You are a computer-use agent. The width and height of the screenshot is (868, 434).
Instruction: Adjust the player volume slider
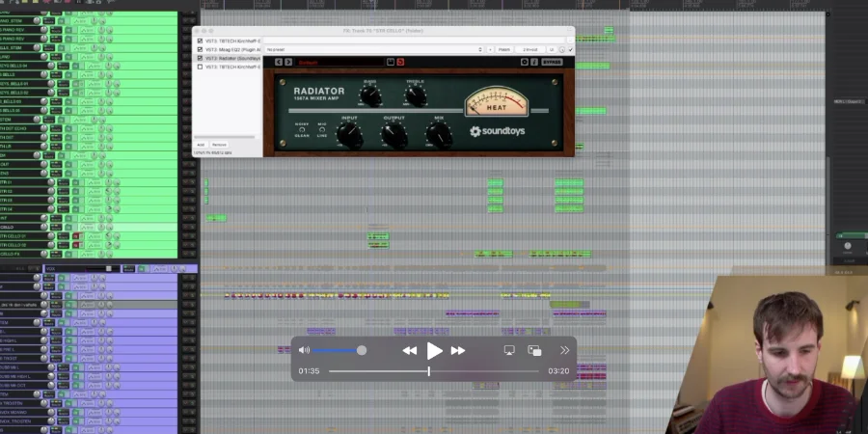pyautogui.click(x=339, y=350)
